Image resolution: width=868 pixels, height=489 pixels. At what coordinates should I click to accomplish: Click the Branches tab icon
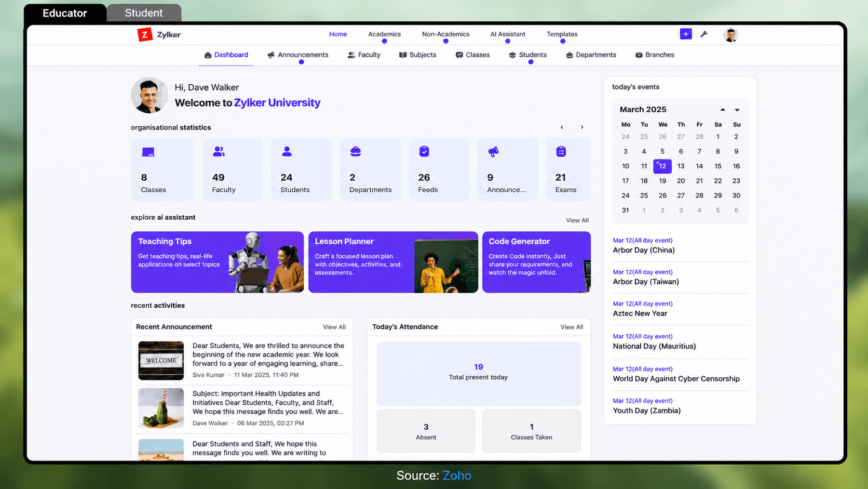click(x=639, y=55)
